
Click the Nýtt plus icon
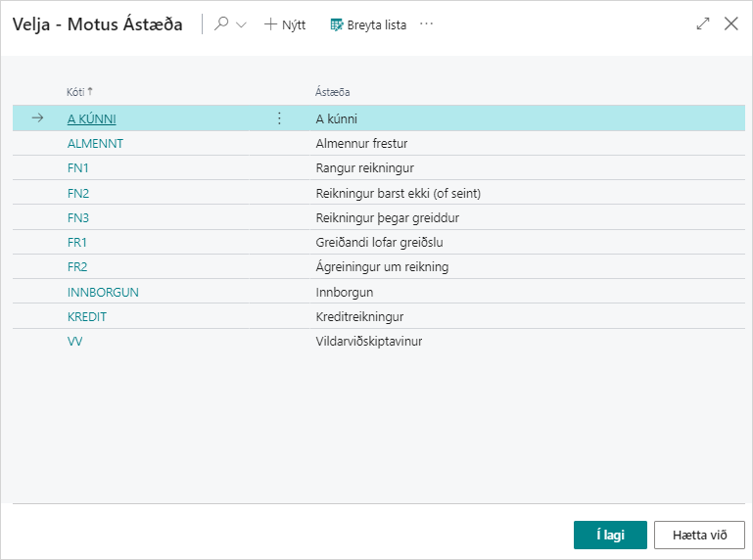point(271,24)
